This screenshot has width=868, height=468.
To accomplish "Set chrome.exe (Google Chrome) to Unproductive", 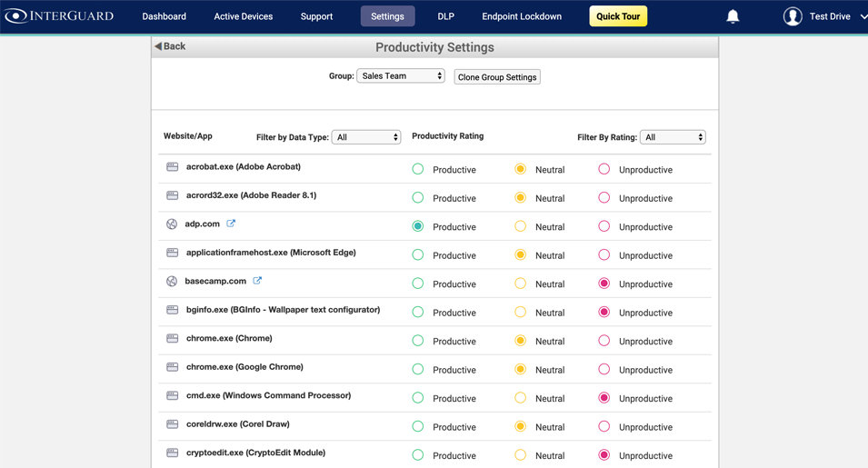I will [604, 370].
